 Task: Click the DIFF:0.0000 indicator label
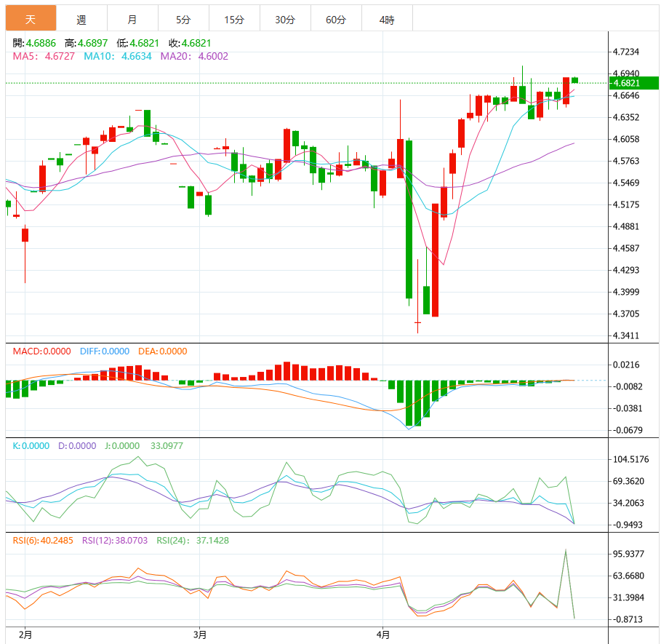[105, 351]
